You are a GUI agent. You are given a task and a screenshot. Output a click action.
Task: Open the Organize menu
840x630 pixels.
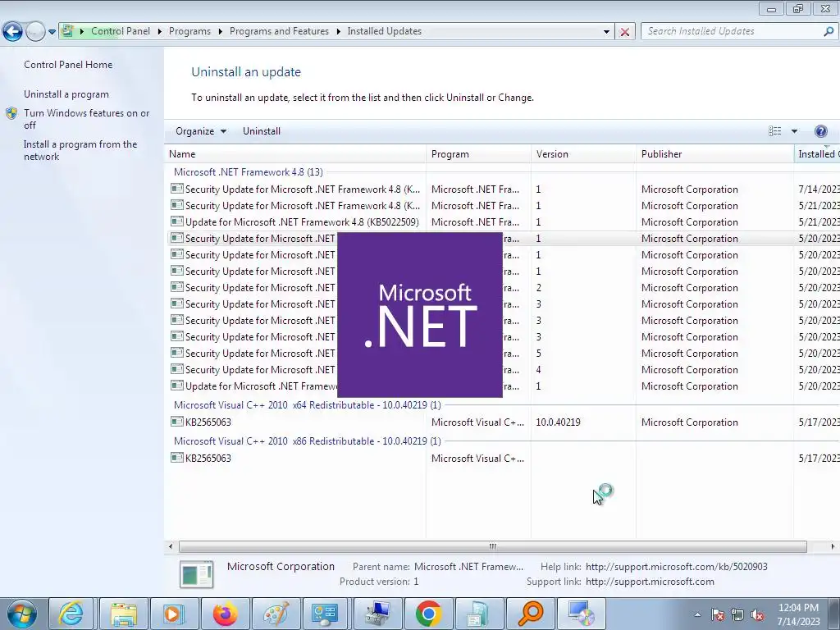click(x=201, y=131)
